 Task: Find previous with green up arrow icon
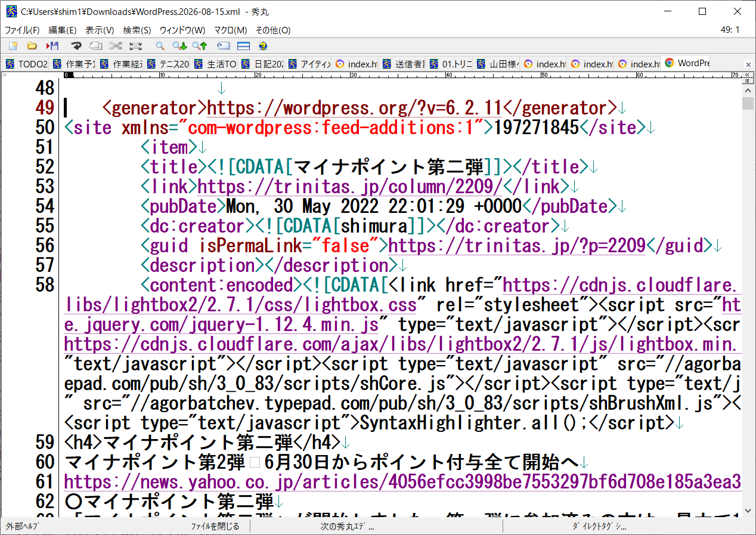(200, 45)
